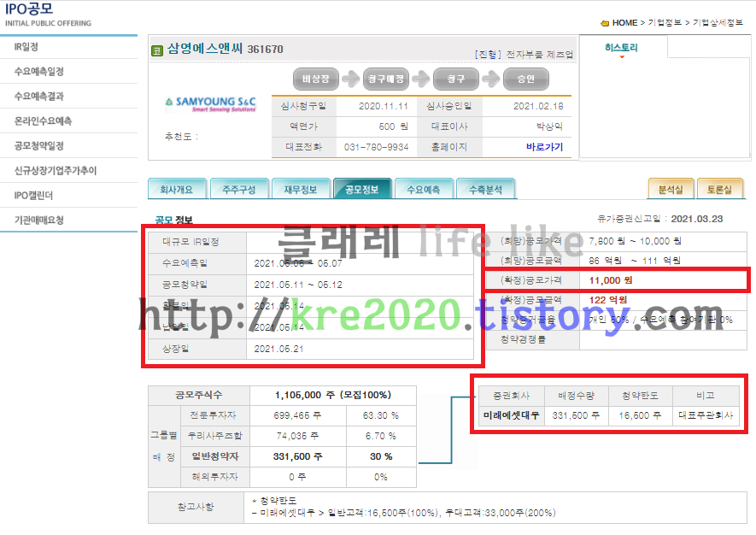Open 기관매매요청 sidebar menu
The width and height of the screenshot is (756, 535).
pyautogui.click(x=38, y=220)
